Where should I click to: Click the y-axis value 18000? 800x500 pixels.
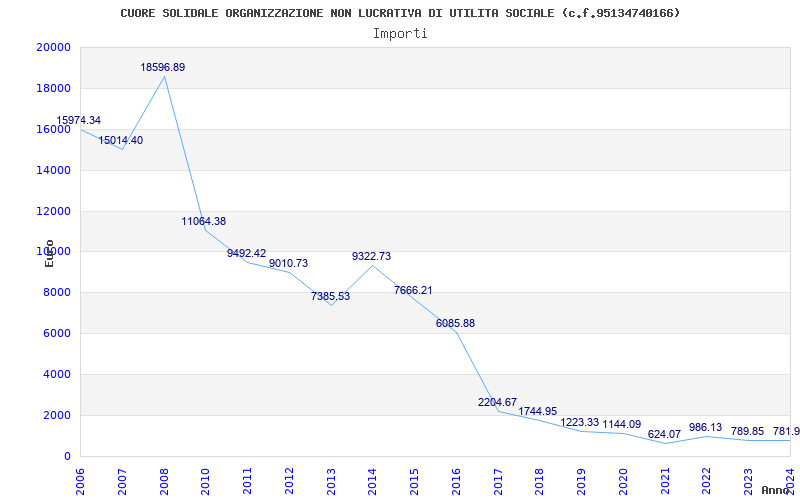pos(54,88)
